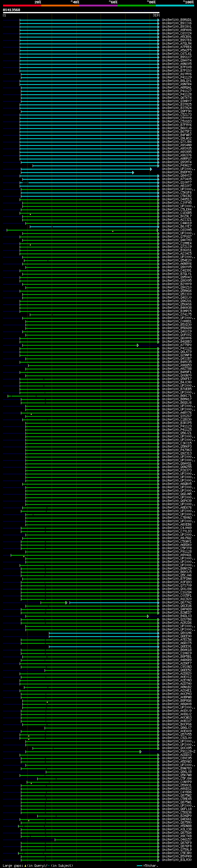Image resolution: width=197 pixels, height=868 pixels.
Task: Select hit UniRef100_Q5MAG6
Action: click(x=176, y=291)
